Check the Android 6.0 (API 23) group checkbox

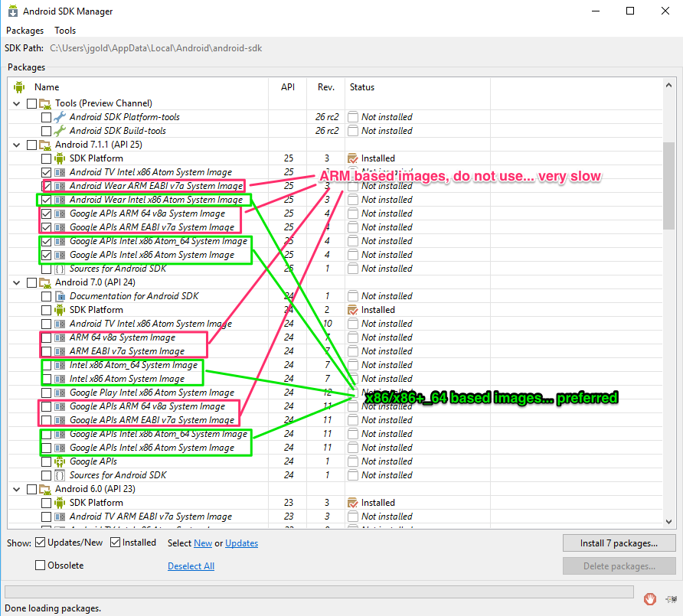coord(31,489)
